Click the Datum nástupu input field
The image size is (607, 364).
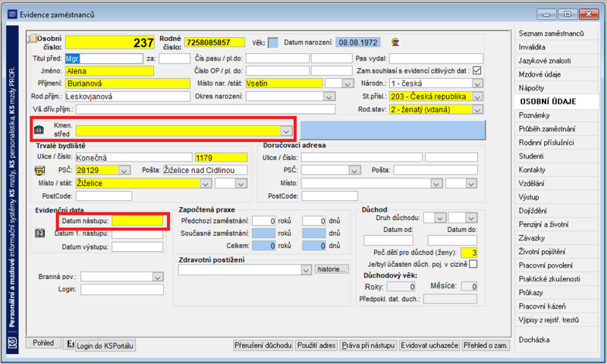click(137, 221)
